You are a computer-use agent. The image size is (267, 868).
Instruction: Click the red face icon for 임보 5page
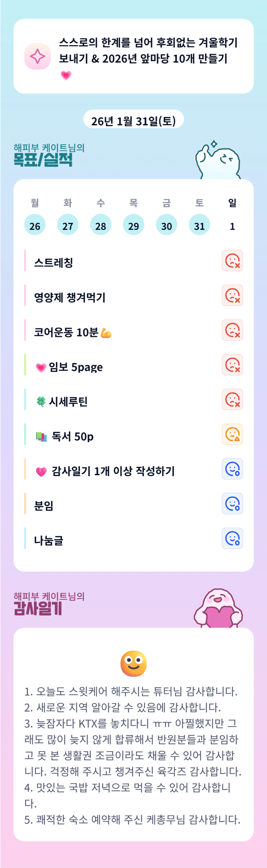(232, 365)
